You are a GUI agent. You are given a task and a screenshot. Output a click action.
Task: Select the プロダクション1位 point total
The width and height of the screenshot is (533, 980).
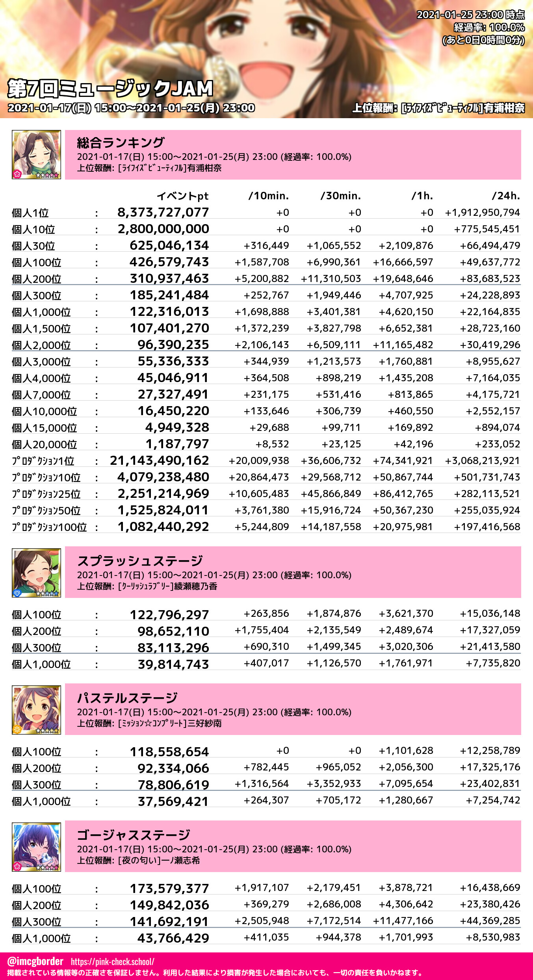click(159, 460)
